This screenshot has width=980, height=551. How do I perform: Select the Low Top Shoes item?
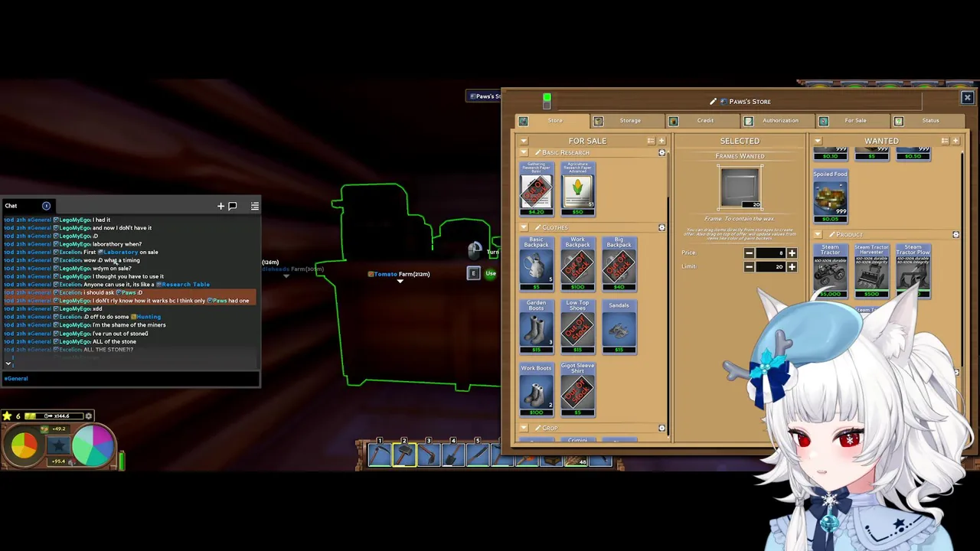pyautogui.click(x=577, y=327)
